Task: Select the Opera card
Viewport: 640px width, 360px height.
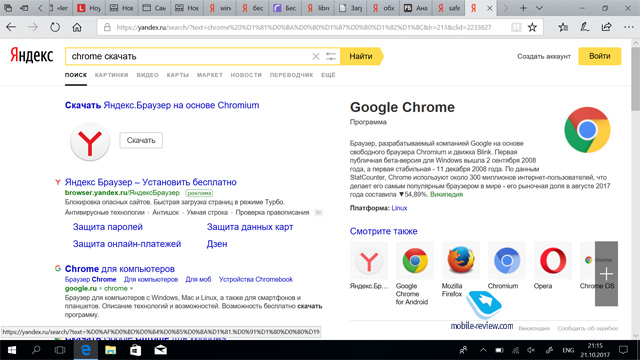Action: point(553,265)
